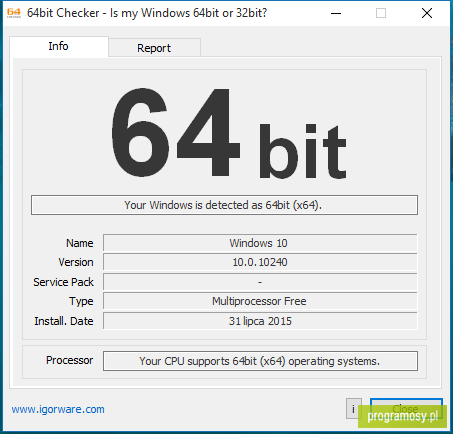Switch to the Report tab
This screenshot has height=434, width=453.
[154, 48]
